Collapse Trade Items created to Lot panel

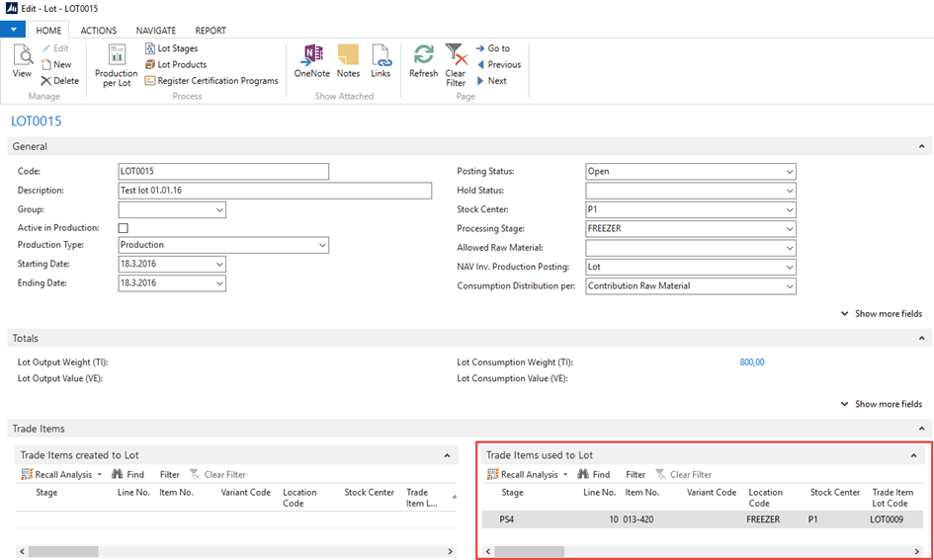448,455
